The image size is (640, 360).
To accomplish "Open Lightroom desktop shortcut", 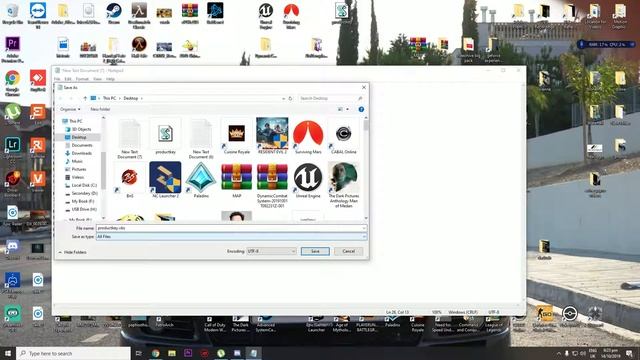I will 12,150.
